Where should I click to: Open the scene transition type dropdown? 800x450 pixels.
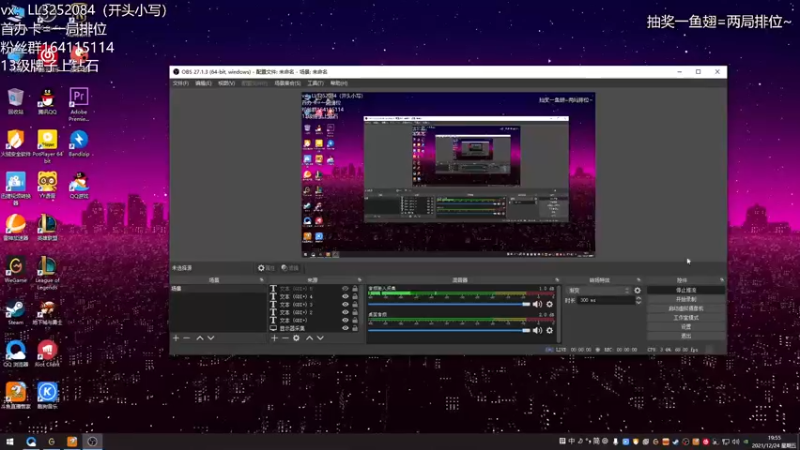(x=598, y=290)
